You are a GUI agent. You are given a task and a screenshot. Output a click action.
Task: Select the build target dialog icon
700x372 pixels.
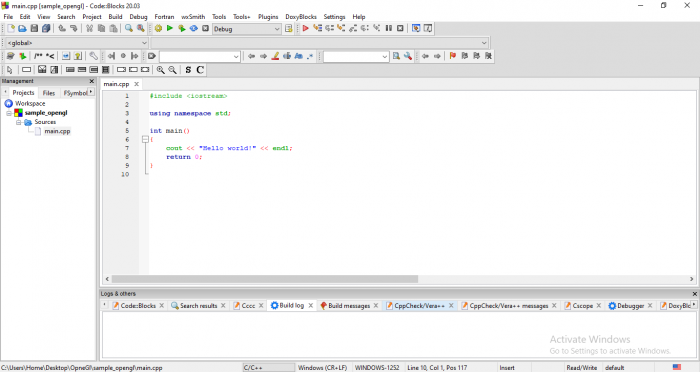[288, 29]
